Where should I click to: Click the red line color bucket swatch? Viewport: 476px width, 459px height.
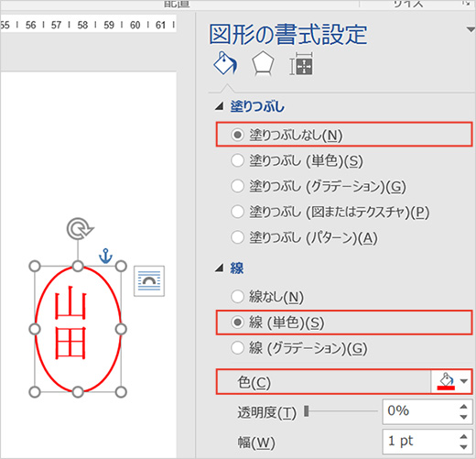[x=446, y=381]
